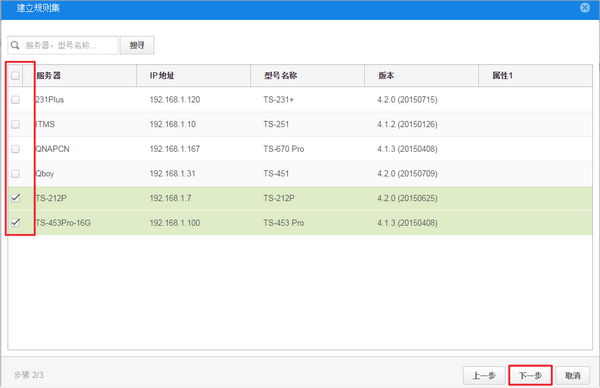Click version 4.1.2 (20150126)
Screen dimensions: 600x388
[x=407, y=124]
